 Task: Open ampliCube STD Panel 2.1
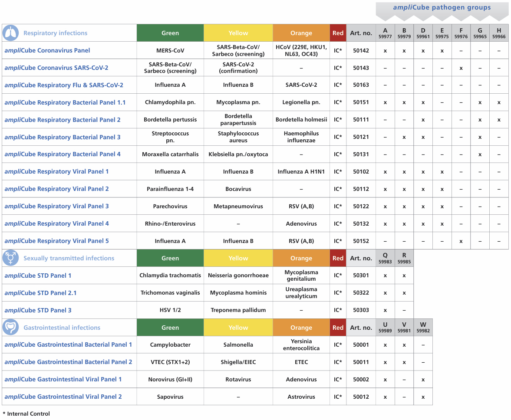coord(40,293)
